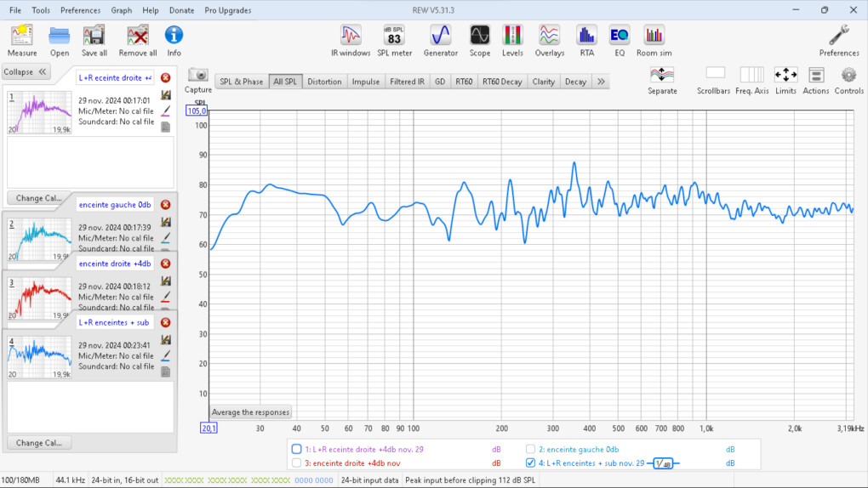Open Room sim tool
Viewport: 868px width, 488px height.
point(654,41)
